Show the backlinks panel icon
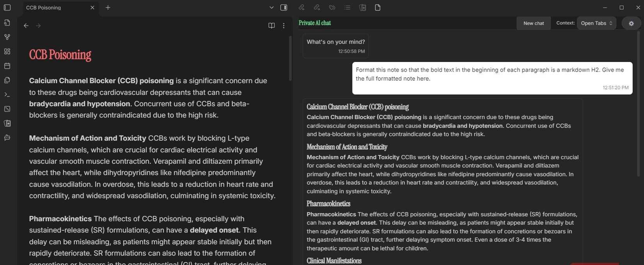 pyautogui.click(x=301, y=7)
